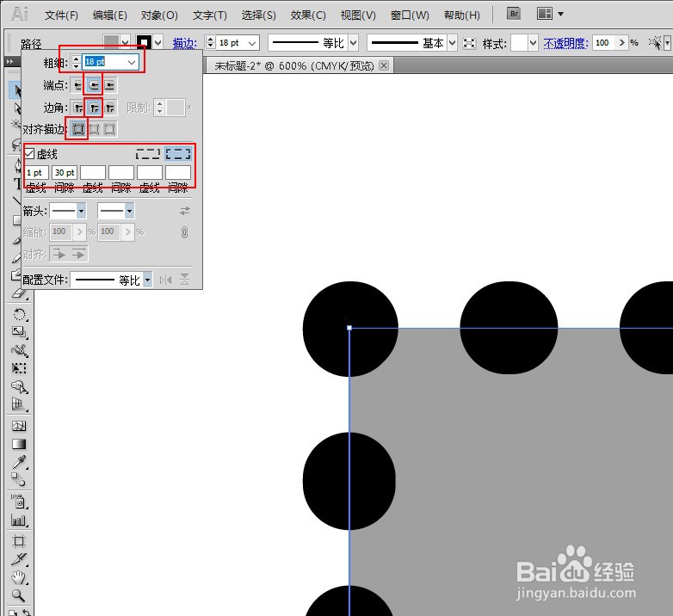Open stroke color dropdown arrow

click(x=158, y=42)
